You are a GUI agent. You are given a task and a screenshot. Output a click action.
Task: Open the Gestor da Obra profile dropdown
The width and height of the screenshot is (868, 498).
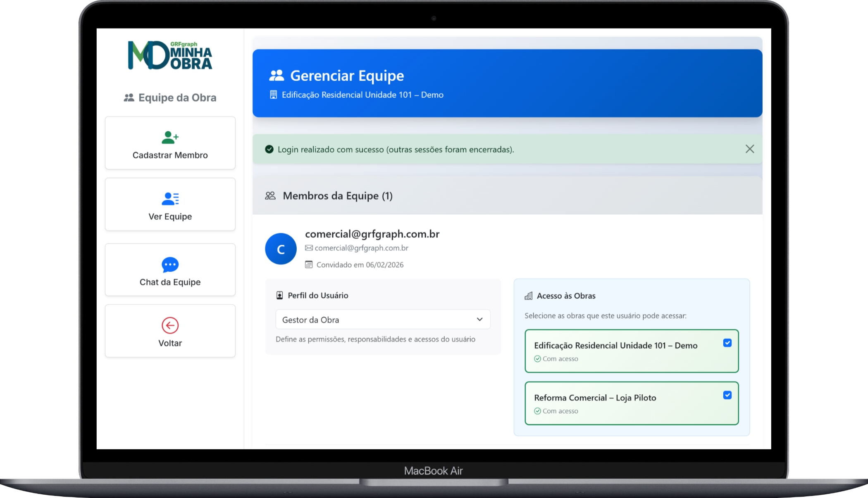(382, 320)
